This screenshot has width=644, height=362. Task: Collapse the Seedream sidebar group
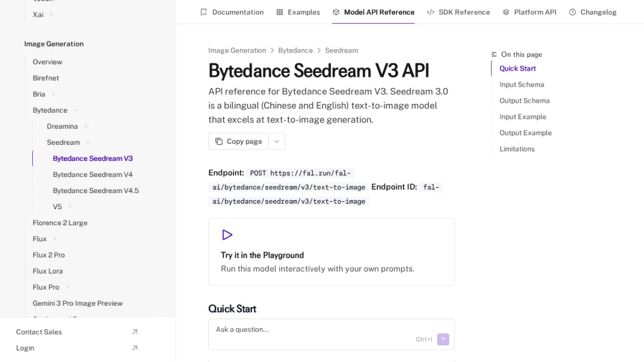tap(88, 143)
